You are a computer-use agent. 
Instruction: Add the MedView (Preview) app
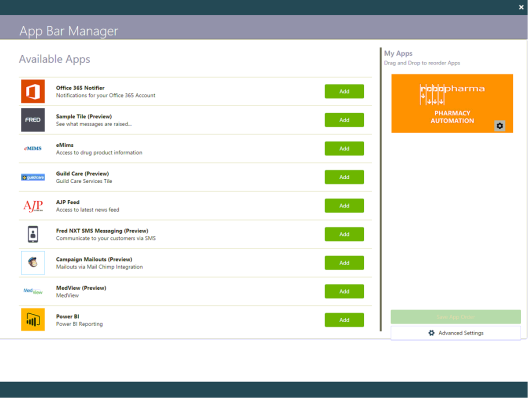pyautogui.click(x=344, y=291)
